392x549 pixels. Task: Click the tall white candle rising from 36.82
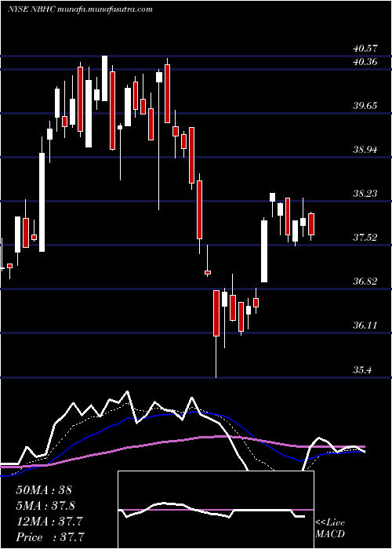(264, 251)
